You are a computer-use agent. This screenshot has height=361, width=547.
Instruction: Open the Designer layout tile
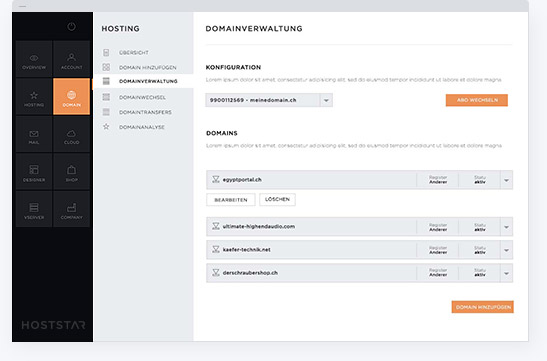pos(34,172)
